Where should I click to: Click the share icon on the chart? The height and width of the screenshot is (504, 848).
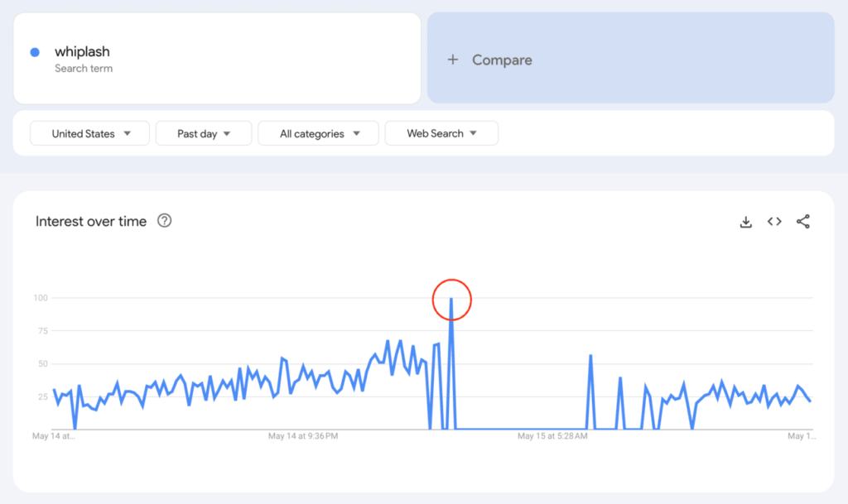click(802, 222)
